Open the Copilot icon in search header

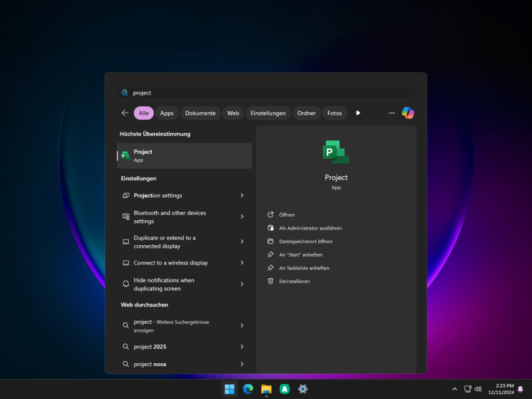pos(408,113)
